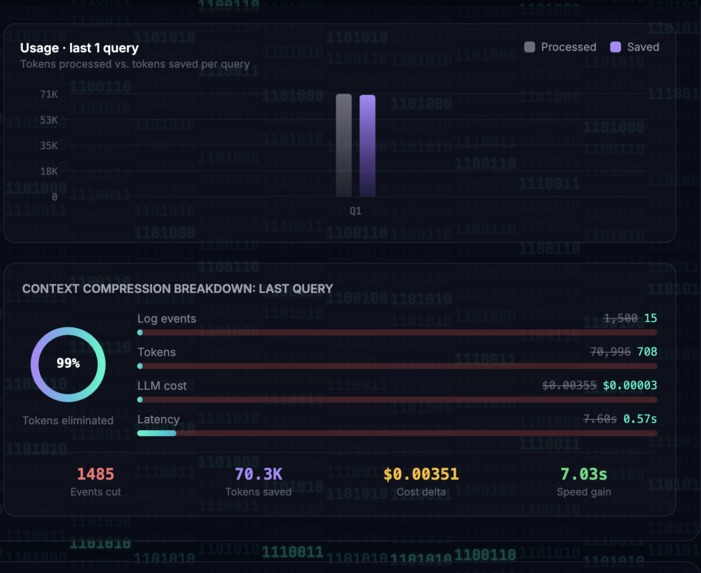Click the purple Saved legend swatch
Image resolution: width=701 pixels, height=573 pixels.
[616, 47]
